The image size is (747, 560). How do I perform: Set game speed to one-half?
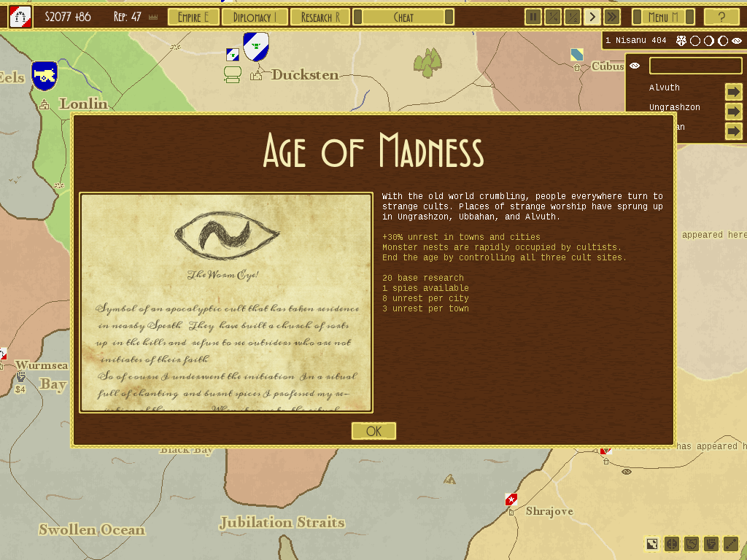coord(573,17)
